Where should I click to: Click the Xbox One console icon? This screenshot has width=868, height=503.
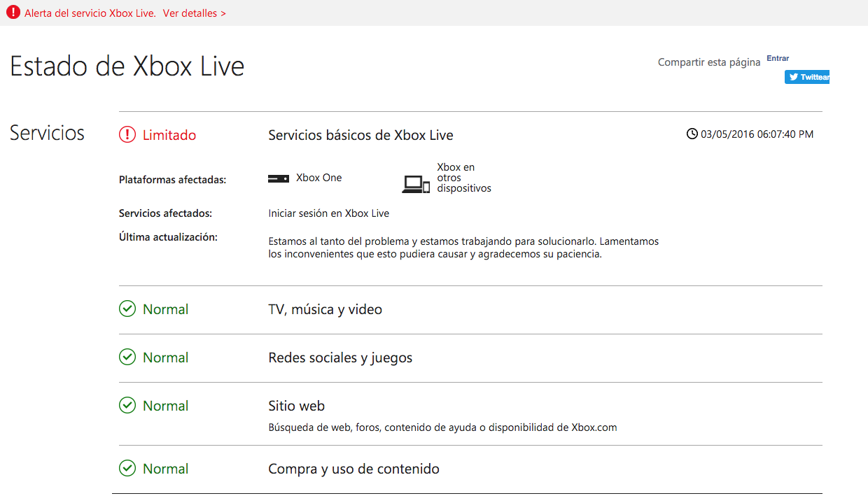coord(279,179)
